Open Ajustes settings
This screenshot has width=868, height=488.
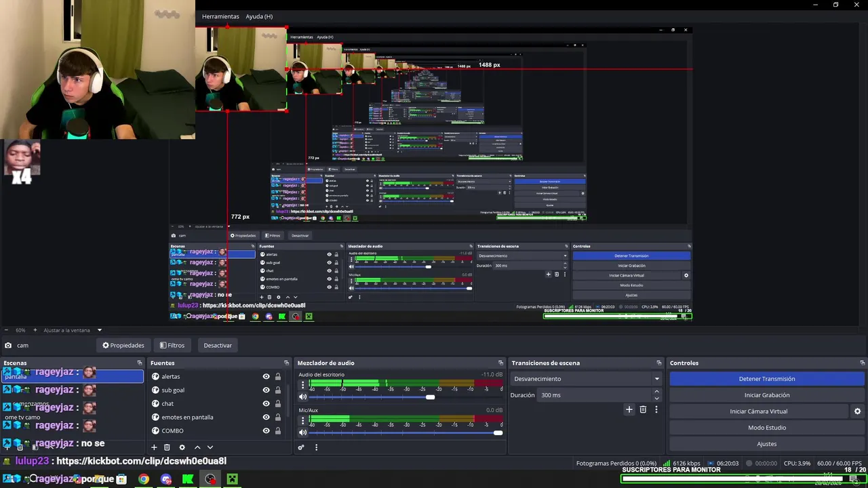coord(767,444)
